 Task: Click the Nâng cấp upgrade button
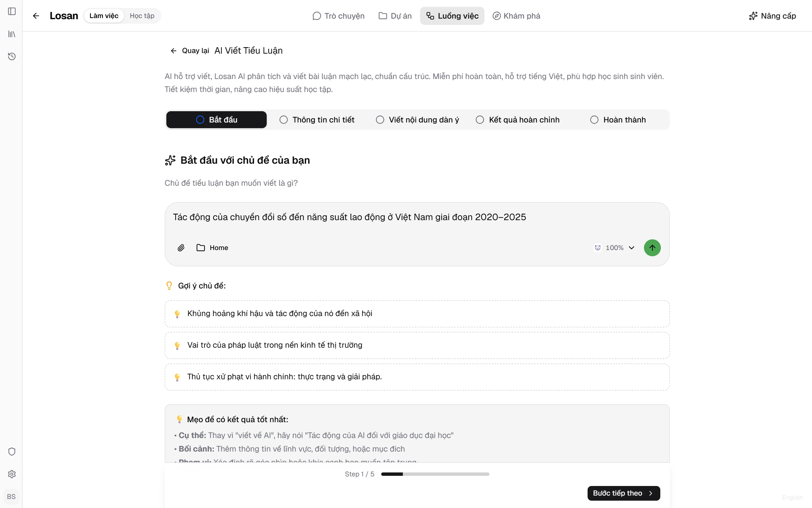tap(773, 16)
